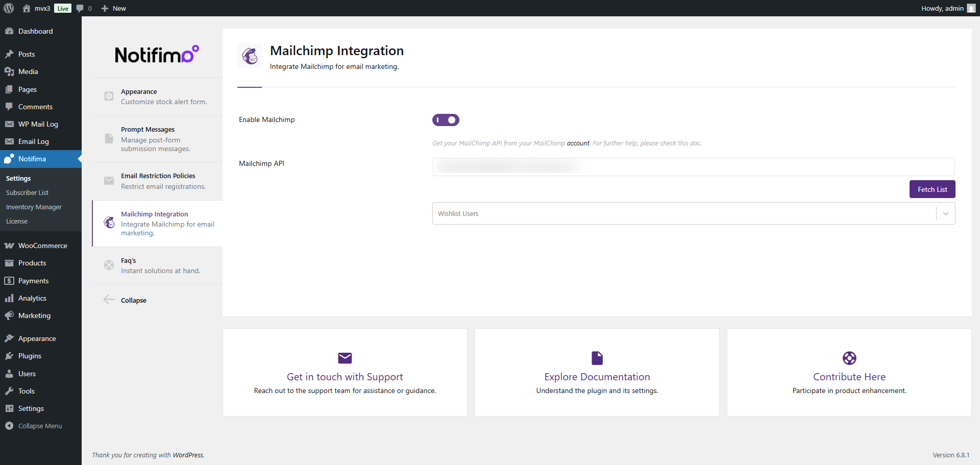Click the Contribute Here lifebuoy icon

(x=849, y=358)
